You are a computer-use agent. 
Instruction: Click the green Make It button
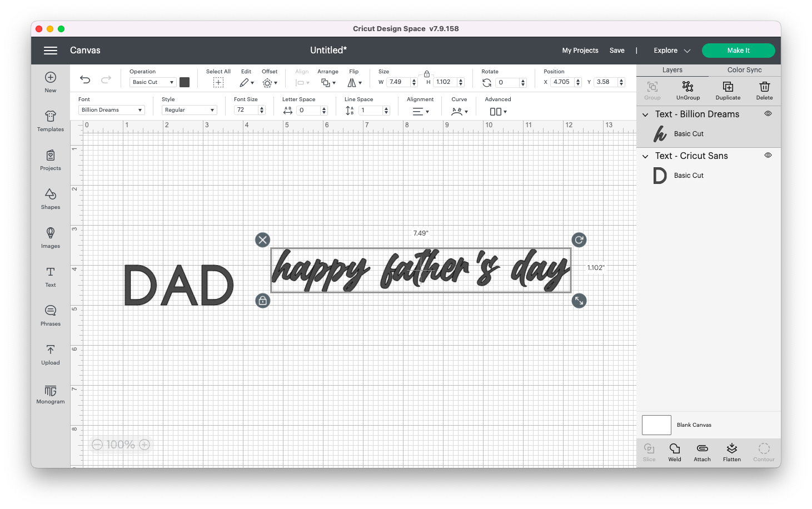tap(738, 50)
